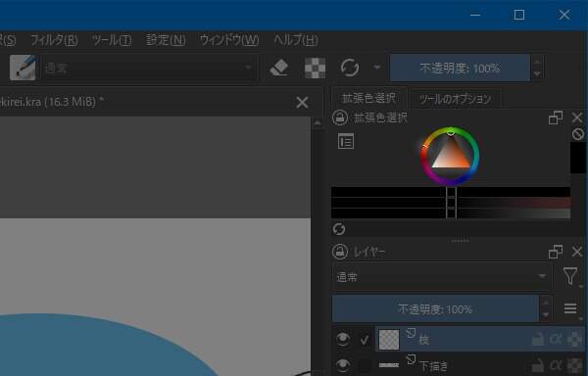
Task: Hide the 下描き layer with eye icon
Action: pos(343,365)
